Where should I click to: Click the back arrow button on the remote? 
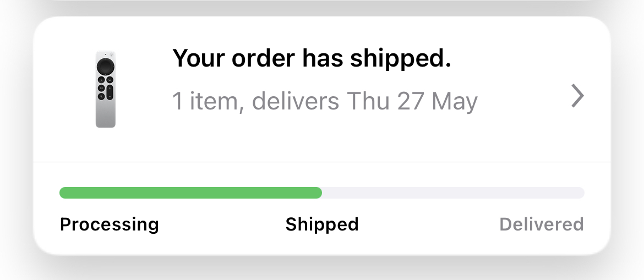click(101, 80)
